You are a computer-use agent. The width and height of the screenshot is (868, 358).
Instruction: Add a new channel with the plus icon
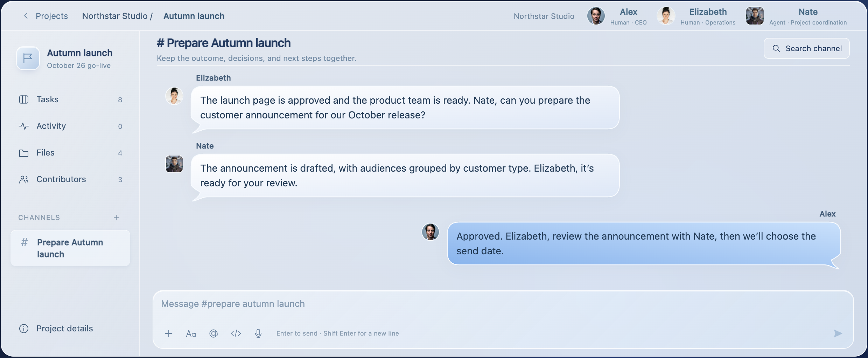click(117, 218)
